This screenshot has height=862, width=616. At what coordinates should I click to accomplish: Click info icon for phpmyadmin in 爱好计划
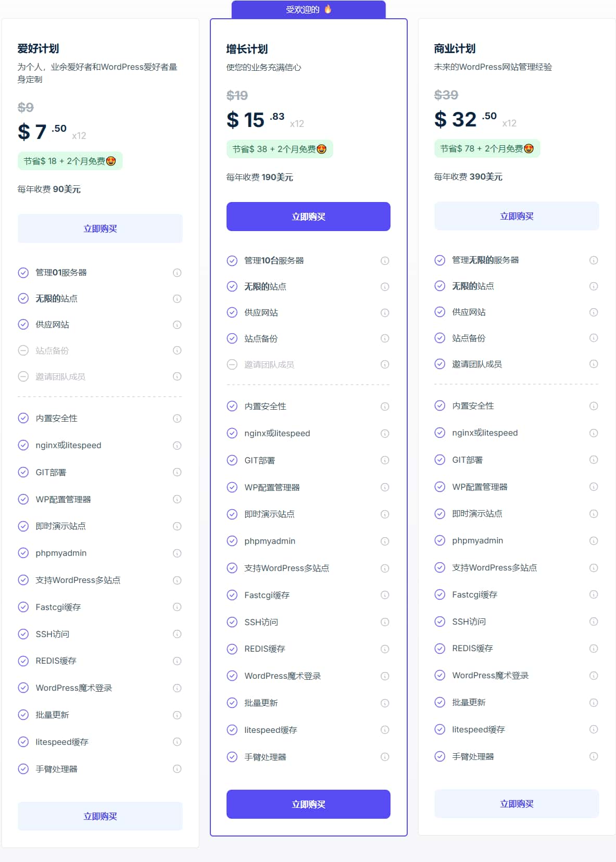(177, 553)
